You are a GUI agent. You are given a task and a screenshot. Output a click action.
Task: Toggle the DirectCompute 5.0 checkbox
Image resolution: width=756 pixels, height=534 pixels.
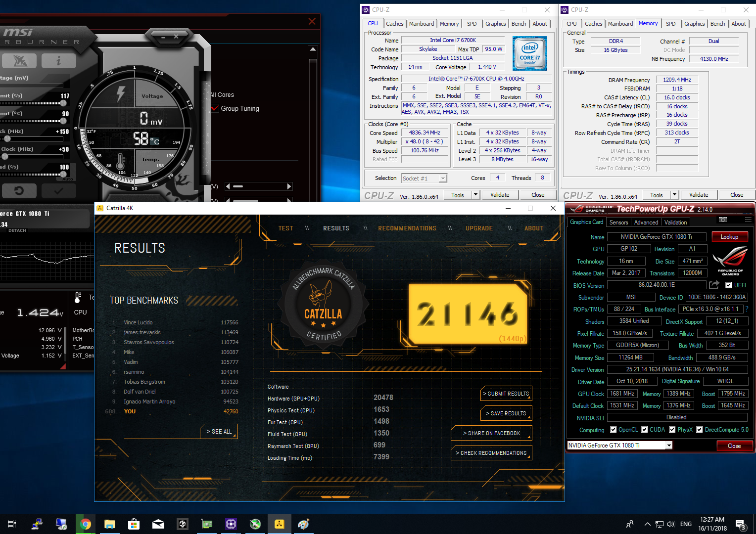tap(700, 430)
